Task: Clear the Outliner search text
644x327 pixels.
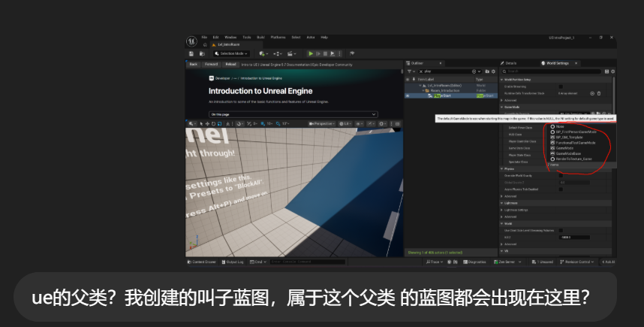Action: [x=421, y=71]
